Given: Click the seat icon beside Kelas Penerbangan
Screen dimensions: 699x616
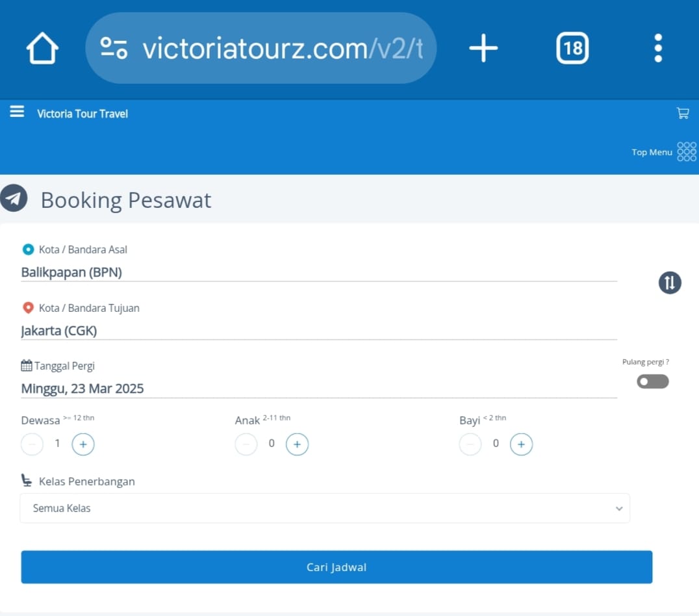Looking at the screenshot, I should (x=26, y=480).
